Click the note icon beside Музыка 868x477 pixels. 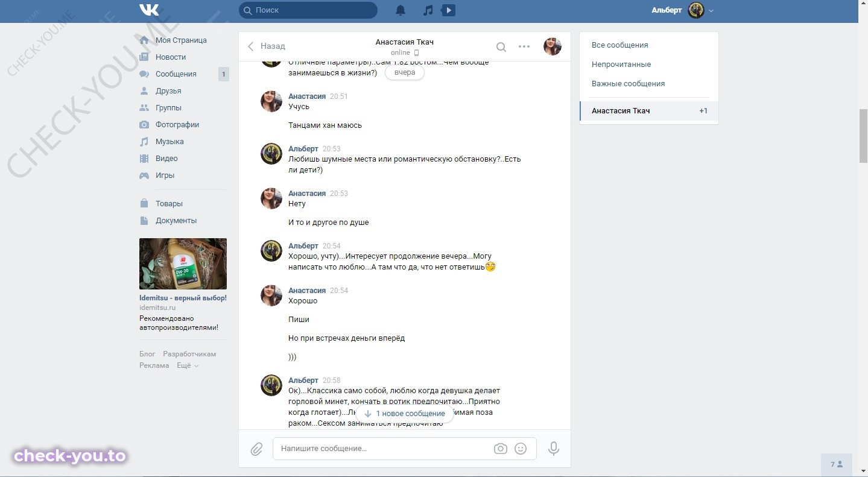coord(144,142)
